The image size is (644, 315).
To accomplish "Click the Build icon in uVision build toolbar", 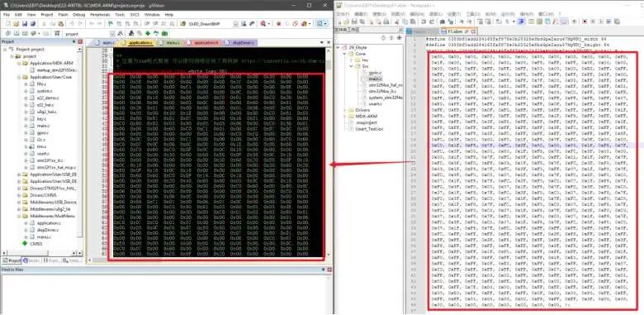I will 17,33.
